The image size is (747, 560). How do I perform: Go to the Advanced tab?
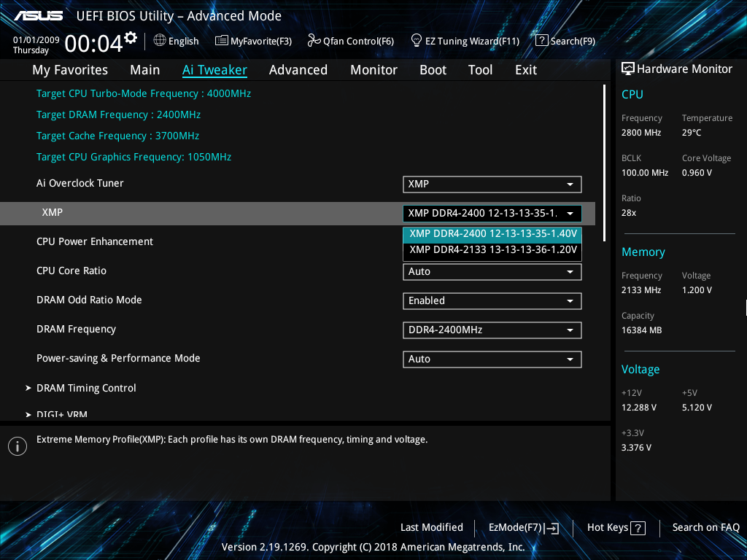298,70
